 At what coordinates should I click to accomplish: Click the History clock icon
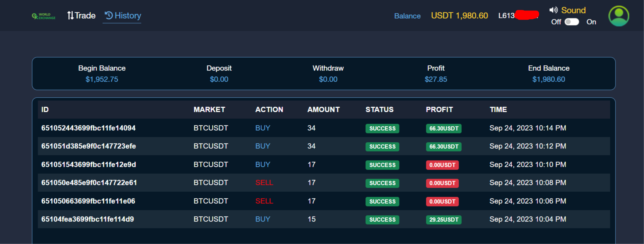(109, 15)
